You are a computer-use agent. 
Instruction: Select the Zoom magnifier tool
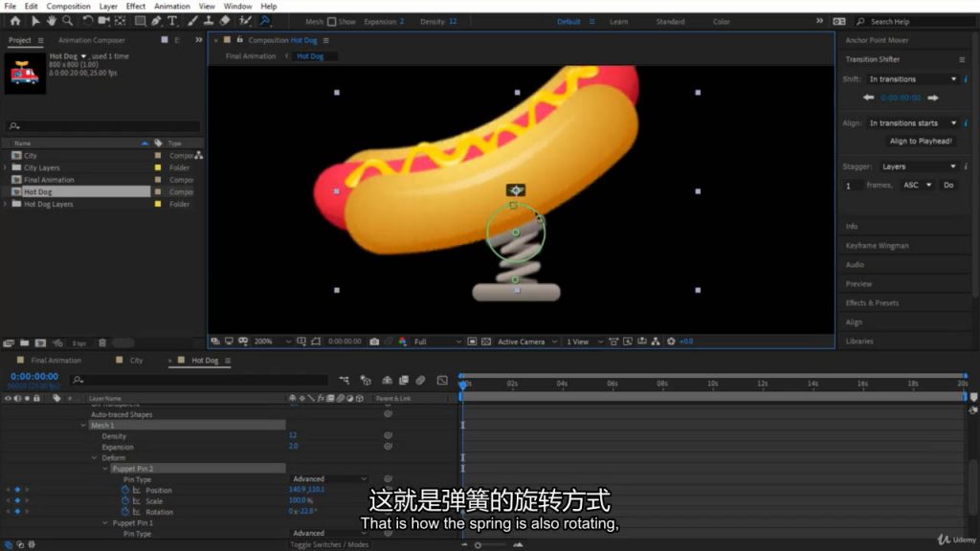[x=67, y=20]
